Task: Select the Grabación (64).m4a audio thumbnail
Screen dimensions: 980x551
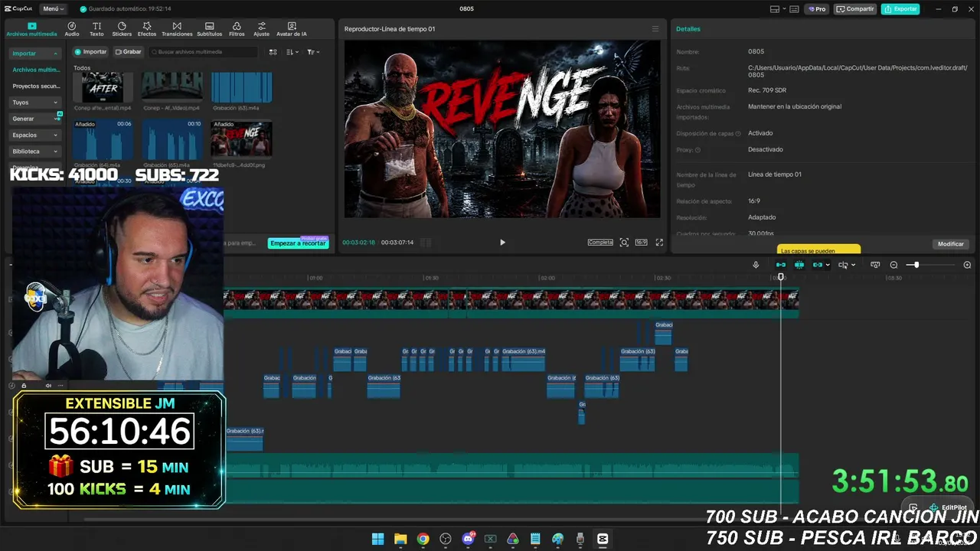Action: [x=103, y=139]
